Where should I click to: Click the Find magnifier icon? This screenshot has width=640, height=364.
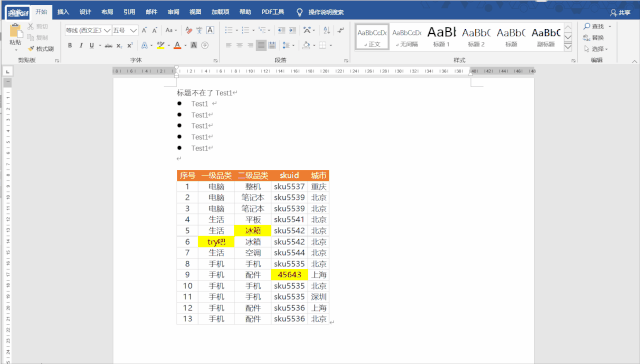[587, 26]
